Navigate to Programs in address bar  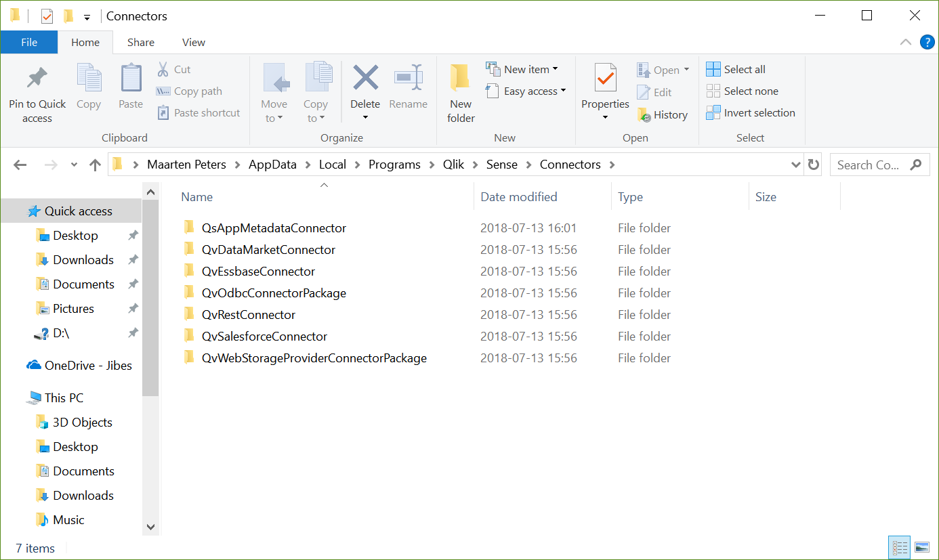[394, 165]
